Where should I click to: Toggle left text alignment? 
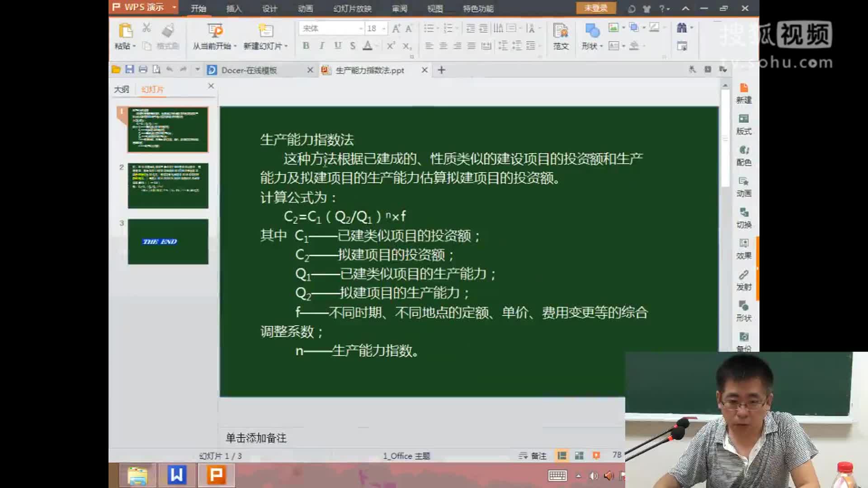[x=429, y=46]
